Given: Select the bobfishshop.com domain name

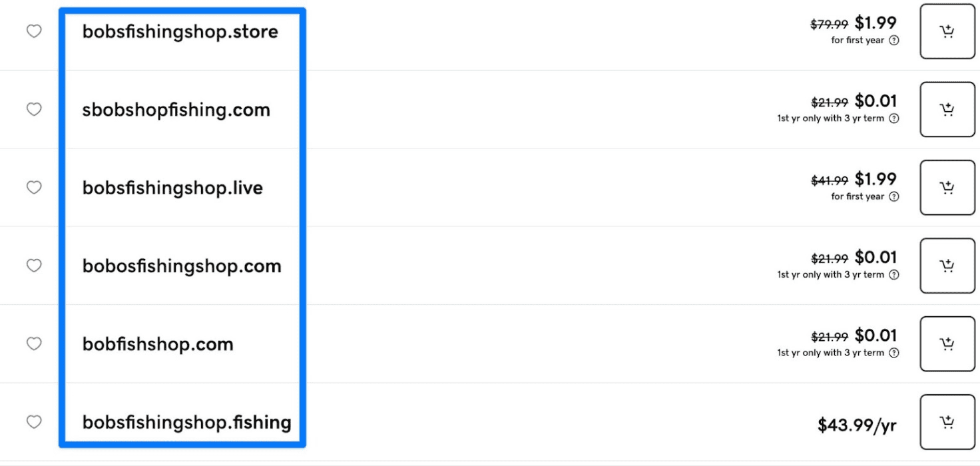Looking at the screenshot, I should click(158, 344).
